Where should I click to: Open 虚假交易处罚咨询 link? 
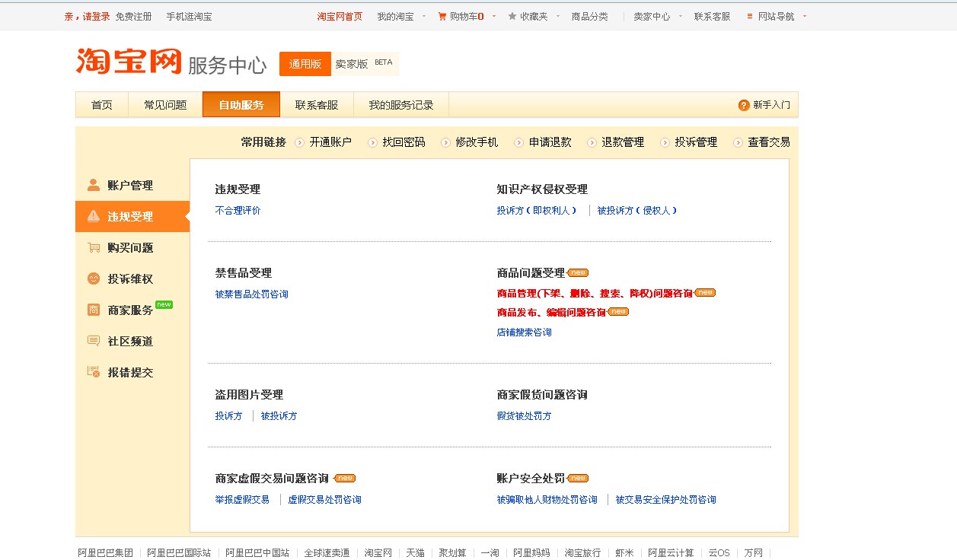tap(325, 500)
